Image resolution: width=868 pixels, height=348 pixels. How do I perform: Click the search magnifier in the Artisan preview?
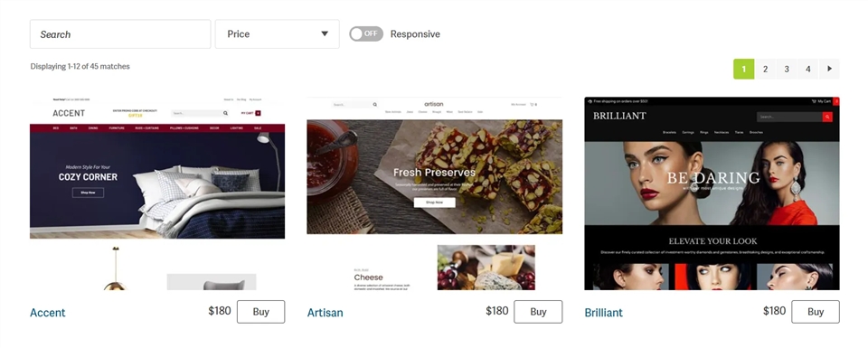[x=374, y=104]
